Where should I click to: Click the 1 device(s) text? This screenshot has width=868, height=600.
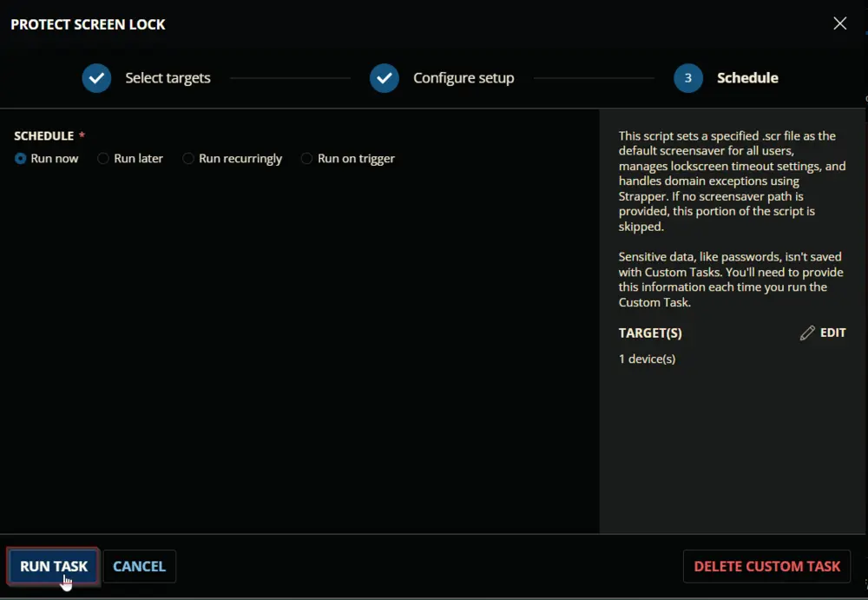pos(647,359)
